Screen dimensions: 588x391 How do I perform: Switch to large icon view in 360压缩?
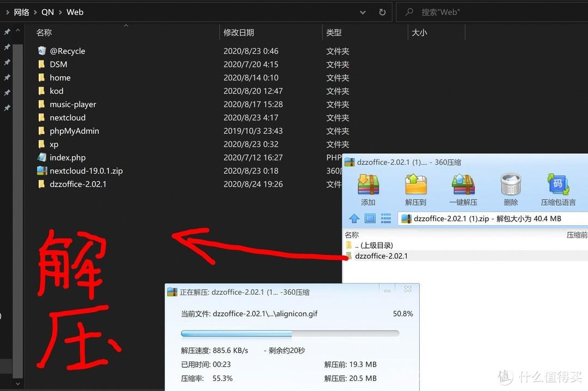[x=370, y=219]
